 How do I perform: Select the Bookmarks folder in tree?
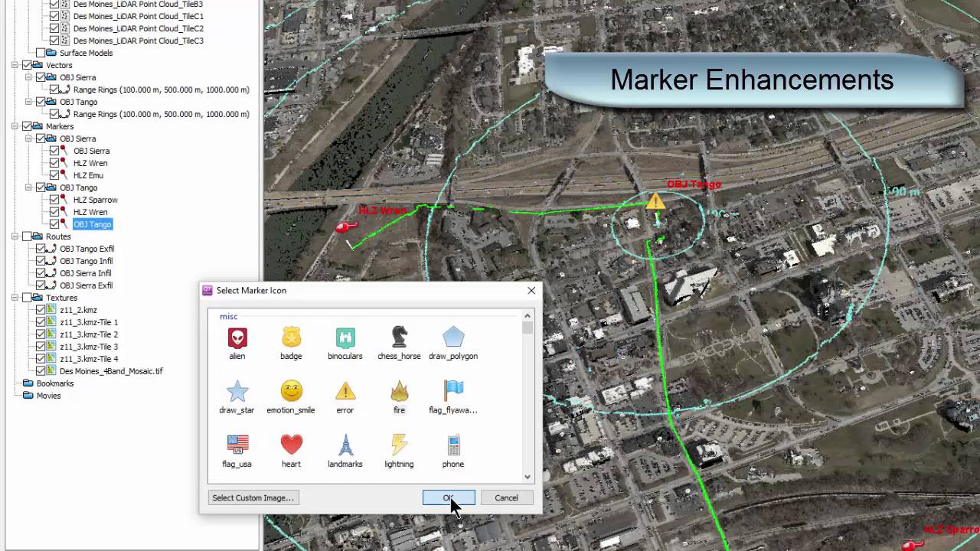tap(55, 383)
